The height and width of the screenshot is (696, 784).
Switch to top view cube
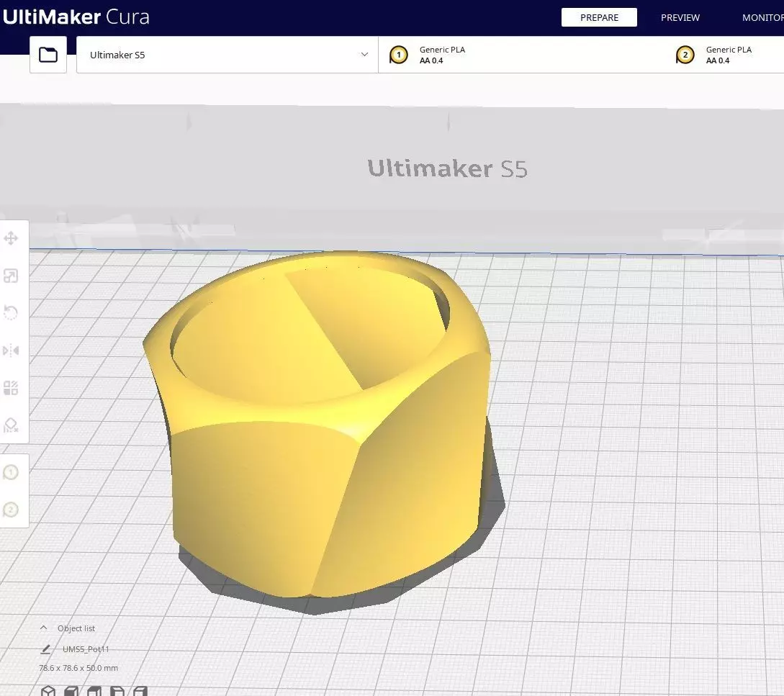(x=94, y=691)
